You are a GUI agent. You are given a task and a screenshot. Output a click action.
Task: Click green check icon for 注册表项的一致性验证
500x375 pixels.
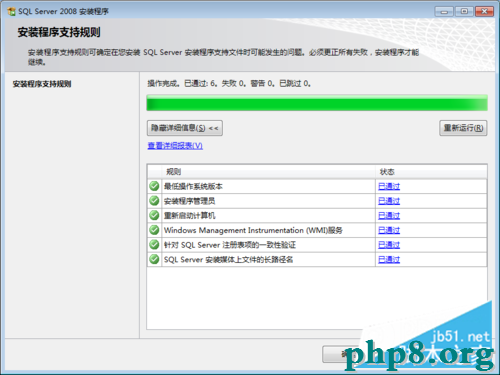[154, 245]
